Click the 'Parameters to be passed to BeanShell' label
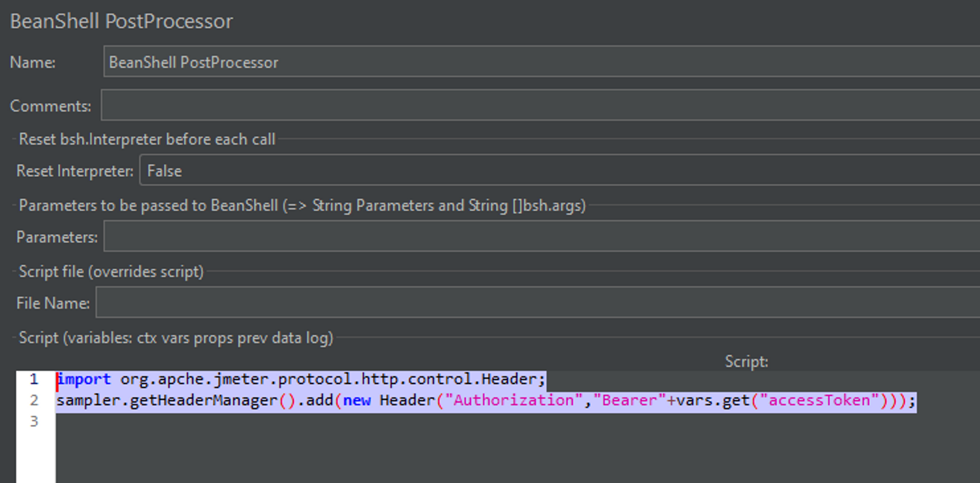 (x=302, y=205)
